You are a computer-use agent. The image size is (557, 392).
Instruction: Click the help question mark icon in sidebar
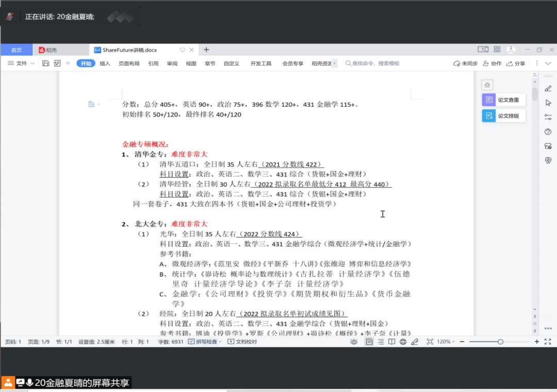click(x=548, y=132)
